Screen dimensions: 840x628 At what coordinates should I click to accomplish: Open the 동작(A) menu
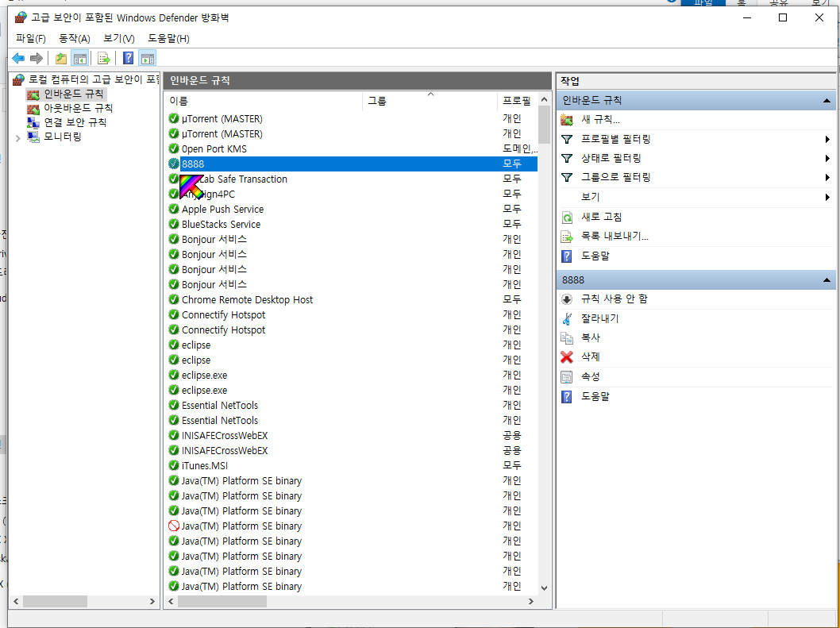(75, 39)
